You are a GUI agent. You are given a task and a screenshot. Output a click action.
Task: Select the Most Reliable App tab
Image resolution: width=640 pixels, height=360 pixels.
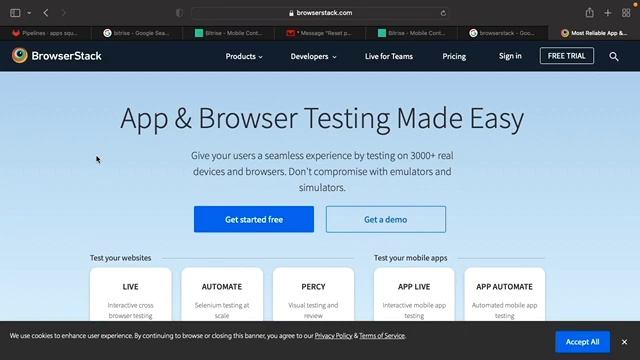[594, 33]
